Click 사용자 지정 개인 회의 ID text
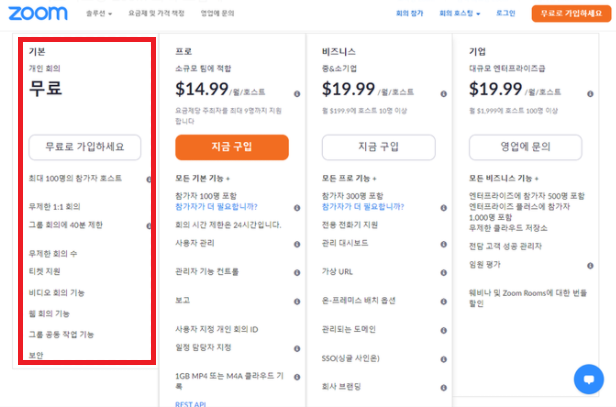The image size is (616, 407). pyautogui.click(x=217, y=329)
